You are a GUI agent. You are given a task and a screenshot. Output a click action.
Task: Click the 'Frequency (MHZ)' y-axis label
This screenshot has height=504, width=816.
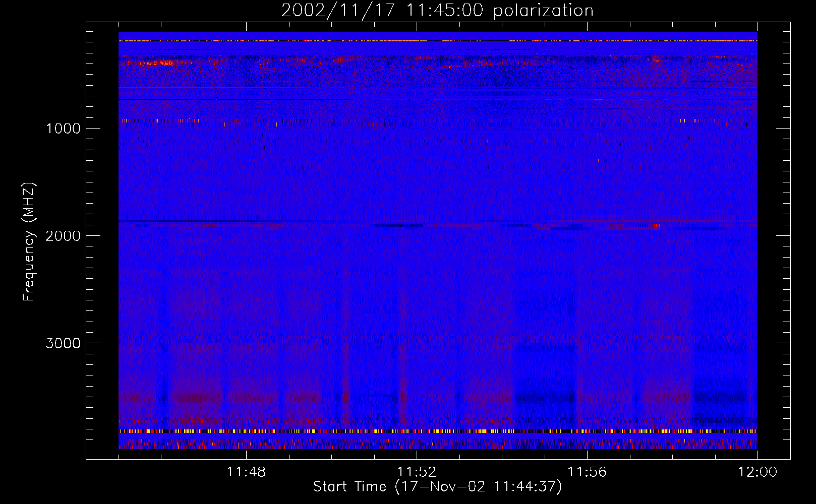pyautogui.click(x=29, y=242)
